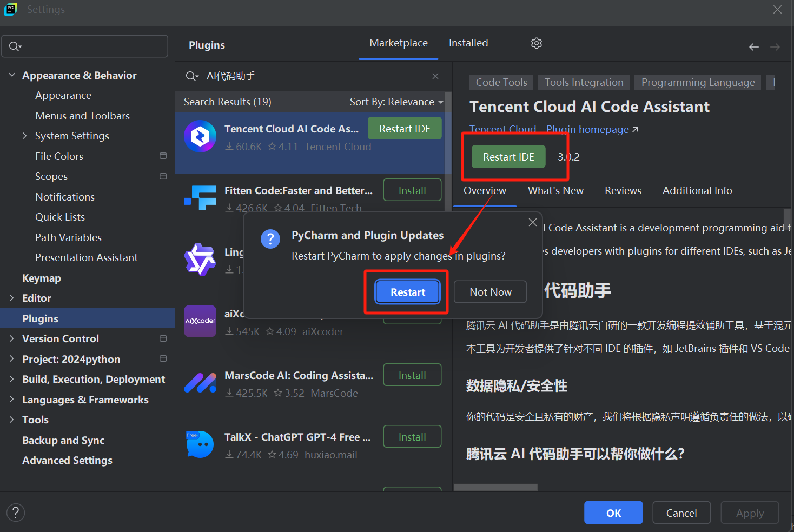Select Keymap settings page

(42, 278)
